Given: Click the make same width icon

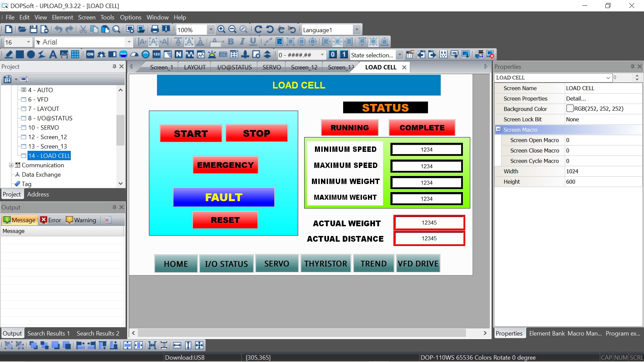Looking at the screenshot, I should coord(177,345).
